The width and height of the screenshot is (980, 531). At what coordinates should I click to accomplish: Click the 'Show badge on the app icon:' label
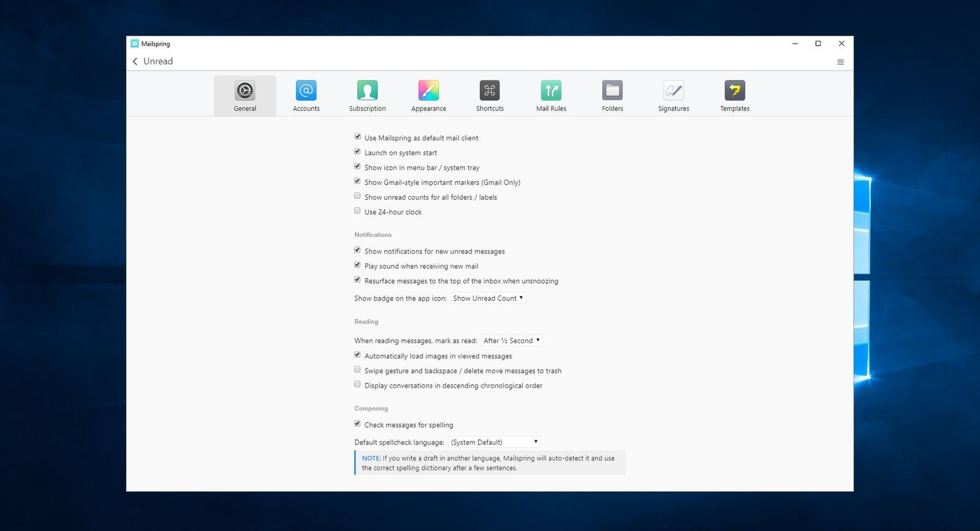[x=401, y=299]
